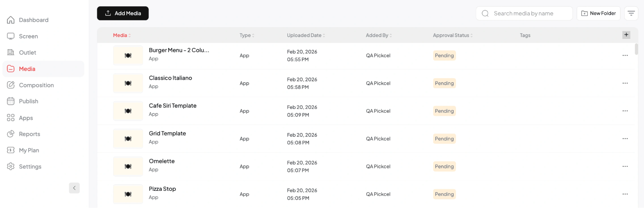
Task: Click the Reports pie chart icon
Action: pyautogui.click(x=11, y=134)
